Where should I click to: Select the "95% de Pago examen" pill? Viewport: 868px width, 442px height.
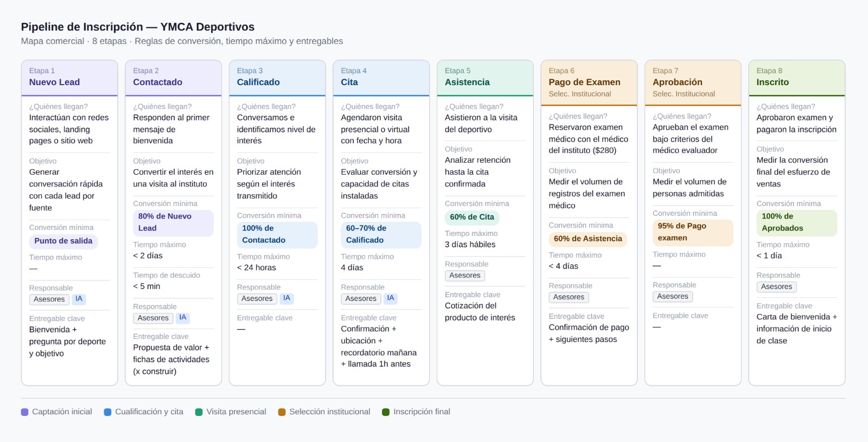693,232
